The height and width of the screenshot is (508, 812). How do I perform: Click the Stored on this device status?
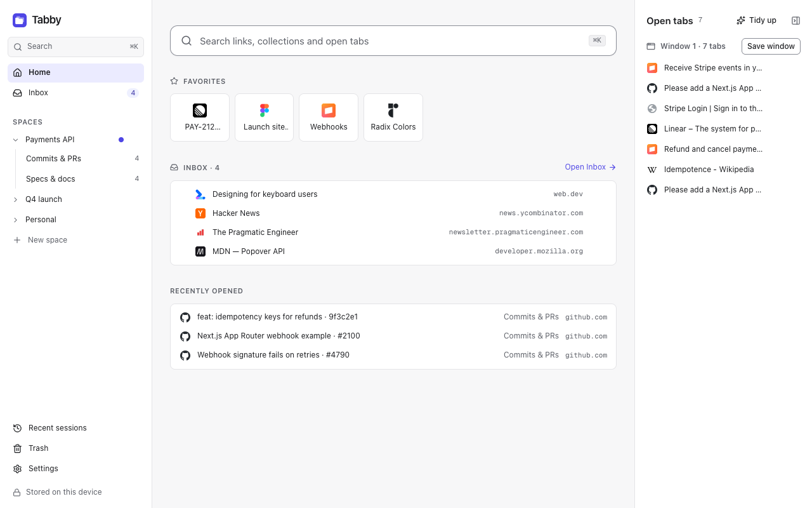pyautogui.click(x=58, y=492)
